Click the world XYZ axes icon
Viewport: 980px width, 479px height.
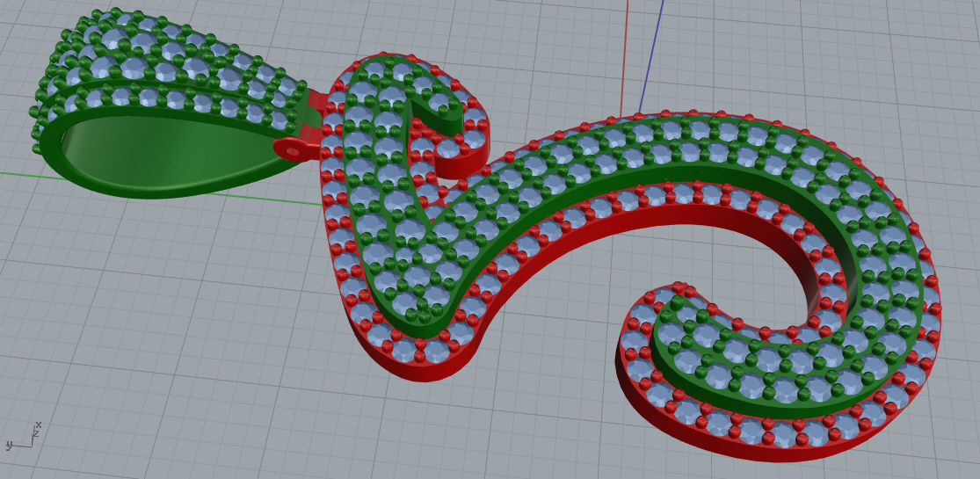23,437
